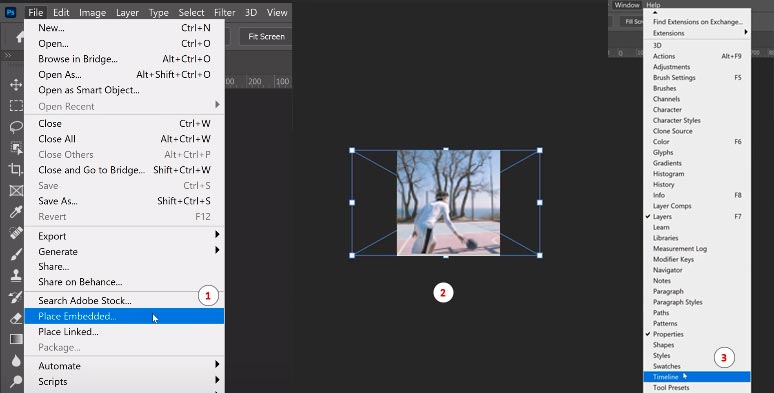The height and width of the screenshot is (393, 774).
Task: Open the View menu
Action: click(x=277, y=13)
